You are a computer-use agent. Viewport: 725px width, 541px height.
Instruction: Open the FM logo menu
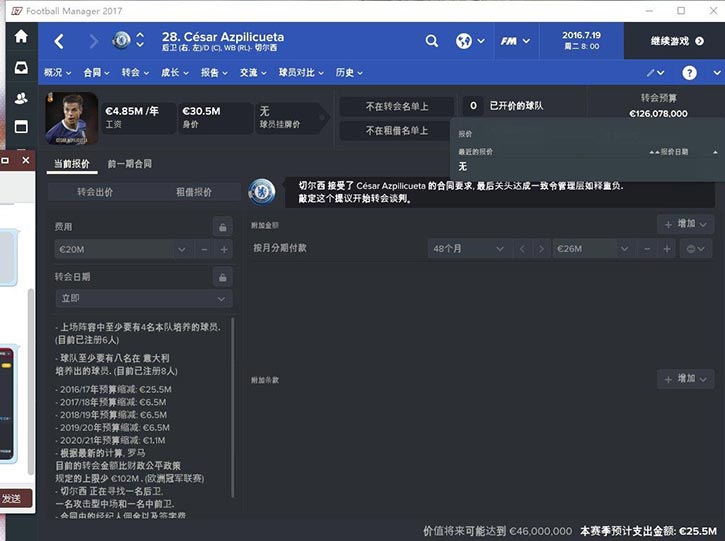(x=515, y=41)
